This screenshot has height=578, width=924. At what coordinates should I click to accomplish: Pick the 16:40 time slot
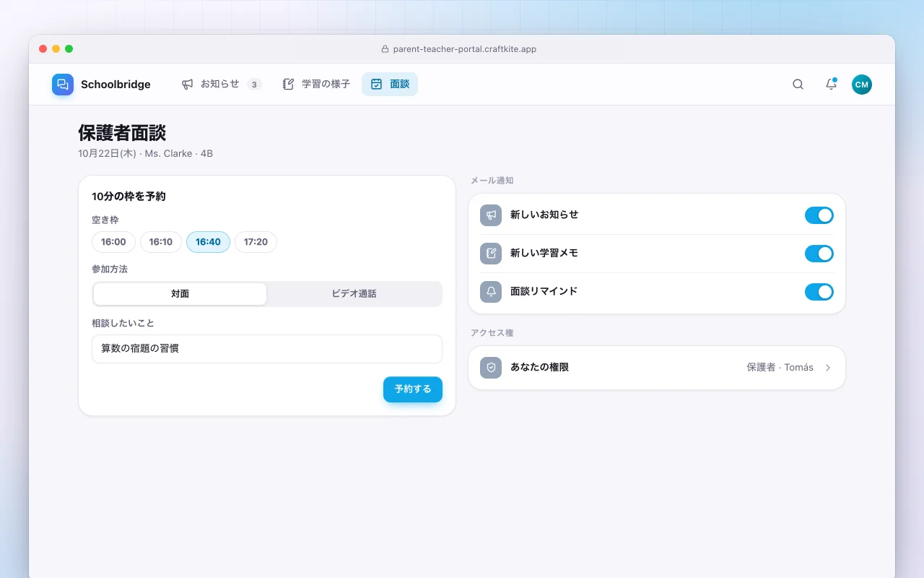coord(208,242)
